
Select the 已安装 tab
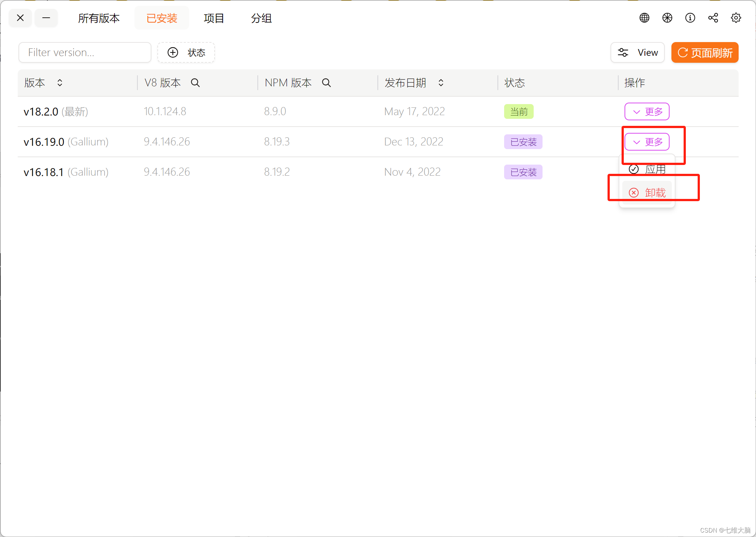click(162, 18)
